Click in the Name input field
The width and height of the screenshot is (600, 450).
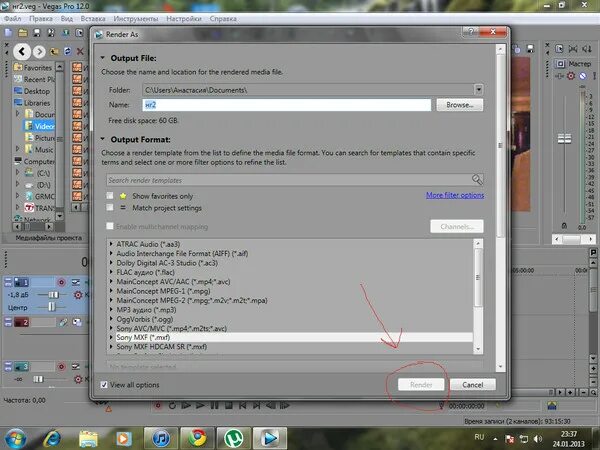[x=287, y=105]
